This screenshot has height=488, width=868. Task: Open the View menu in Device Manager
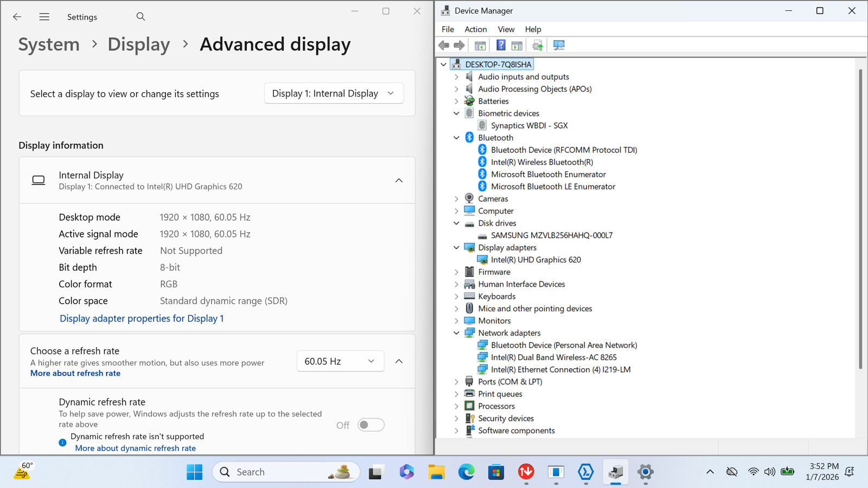(506, 29)
